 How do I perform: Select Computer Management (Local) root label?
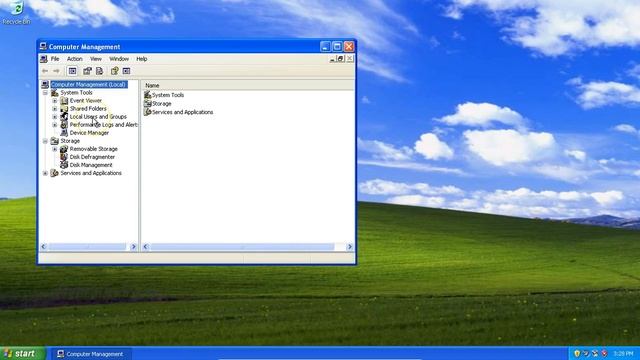(89, 84)
